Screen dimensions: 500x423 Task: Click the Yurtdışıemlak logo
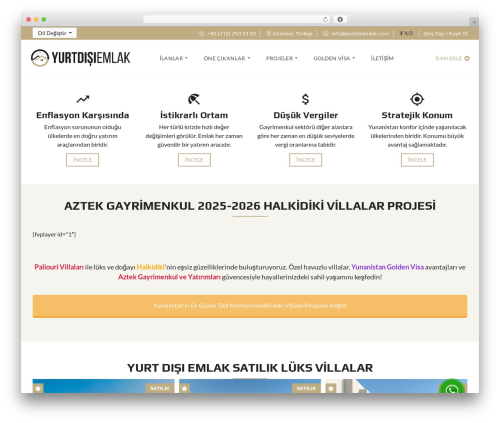[x=80, y=58]
